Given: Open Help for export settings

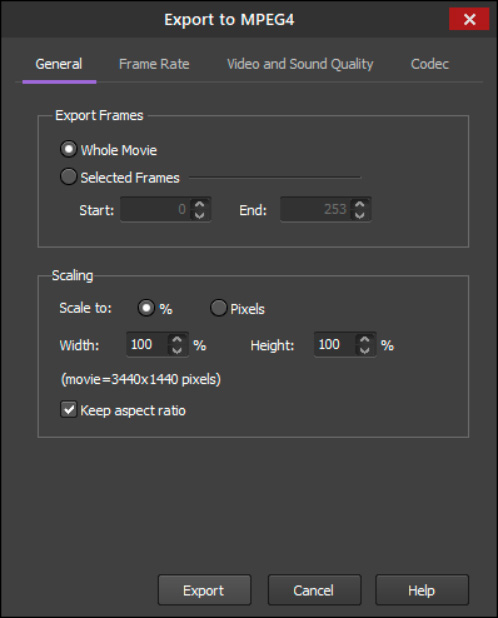Looking at the screenshot, I should (x=422, y=590).
